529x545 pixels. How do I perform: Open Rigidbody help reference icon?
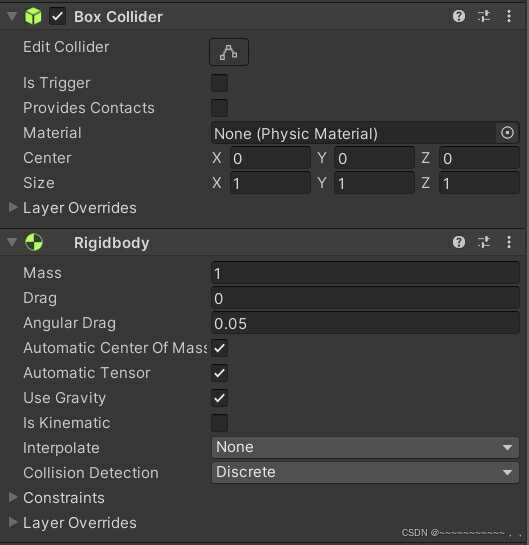point(459,242)
